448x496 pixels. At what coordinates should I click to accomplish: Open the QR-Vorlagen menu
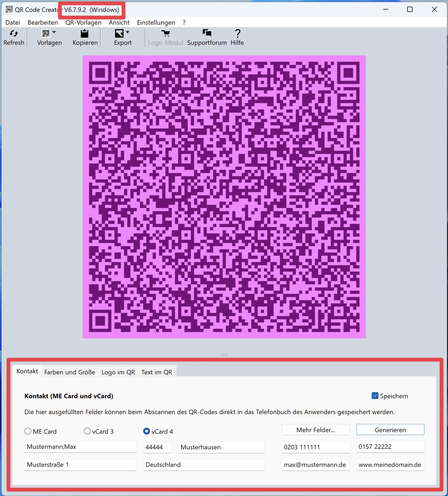[x=83, y=23]
